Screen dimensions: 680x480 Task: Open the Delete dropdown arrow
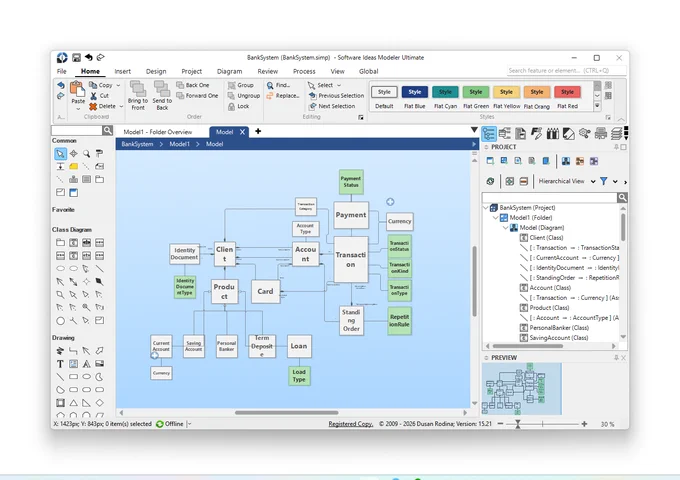coord(121,106)
